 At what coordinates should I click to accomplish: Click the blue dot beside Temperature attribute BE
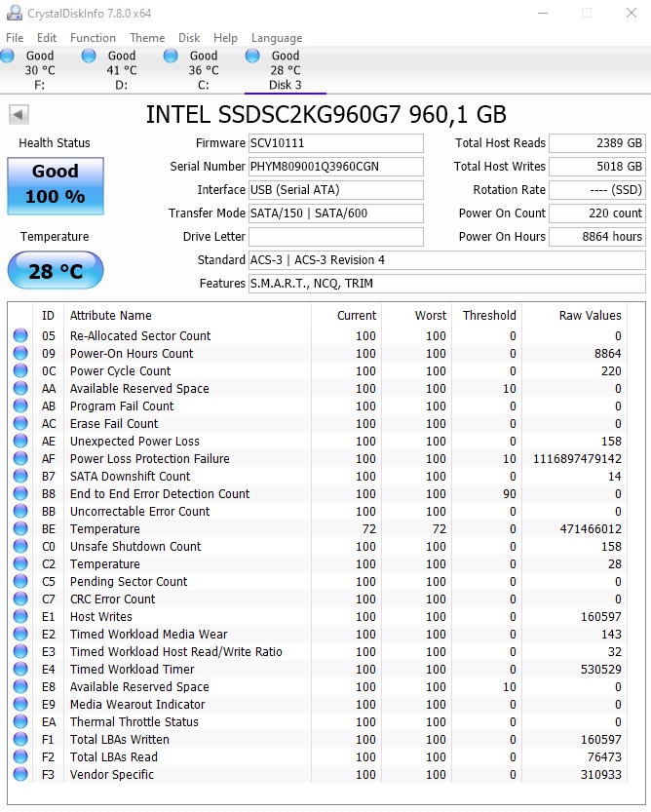point(21,529)
